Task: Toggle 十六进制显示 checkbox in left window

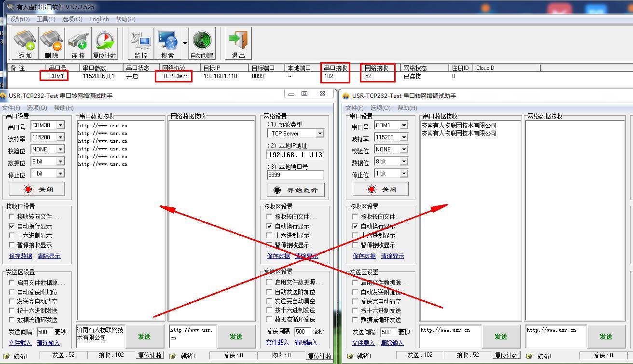Action: click(12, 235)
